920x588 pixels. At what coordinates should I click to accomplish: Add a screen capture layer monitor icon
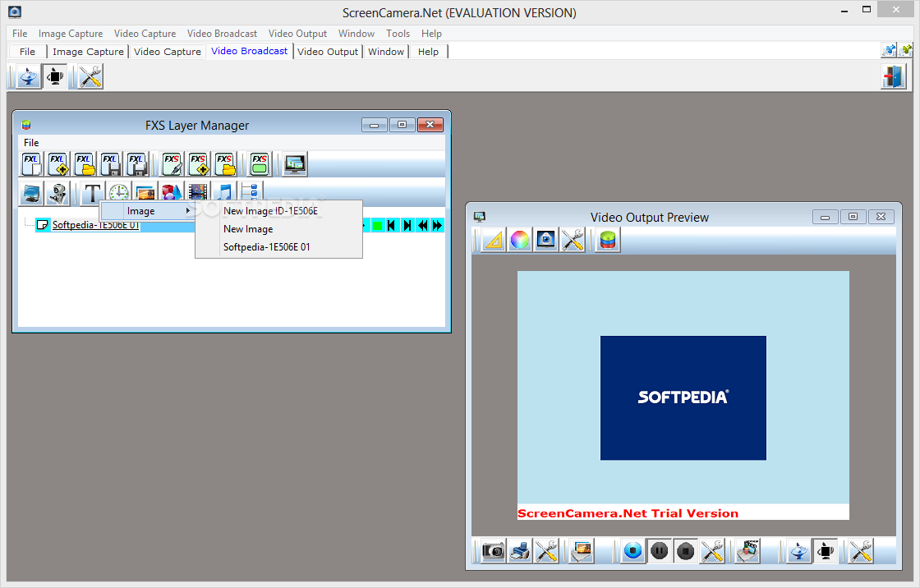point(31,193)
